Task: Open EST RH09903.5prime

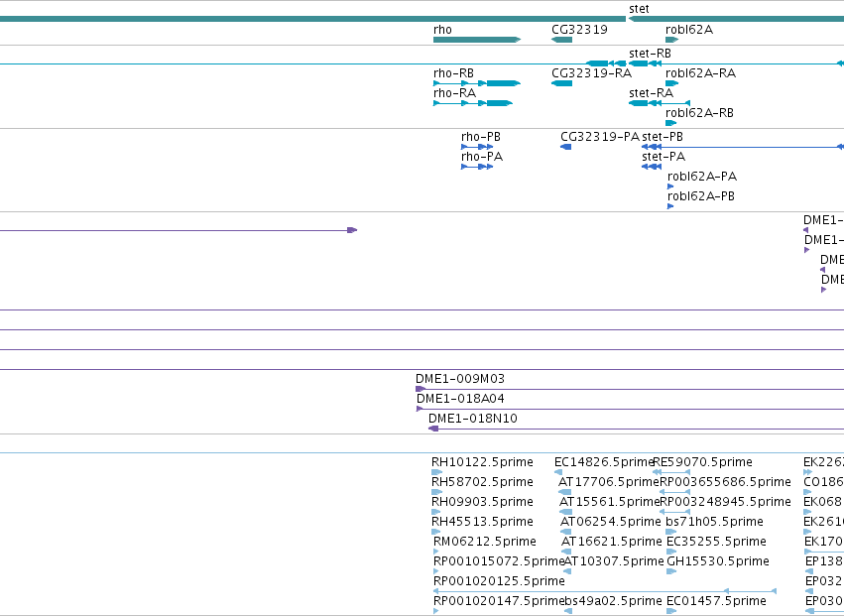Action: click(x=436, y=512)
